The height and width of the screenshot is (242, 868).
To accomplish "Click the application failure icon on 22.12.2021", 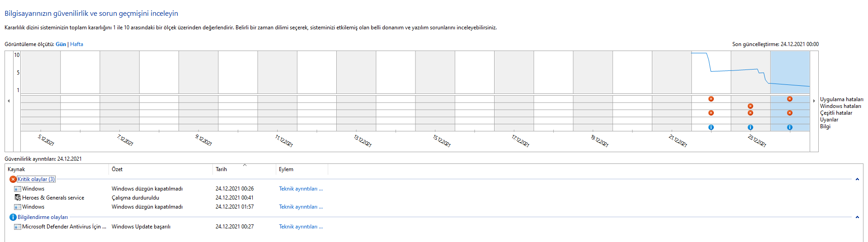I will pos(711,99).
